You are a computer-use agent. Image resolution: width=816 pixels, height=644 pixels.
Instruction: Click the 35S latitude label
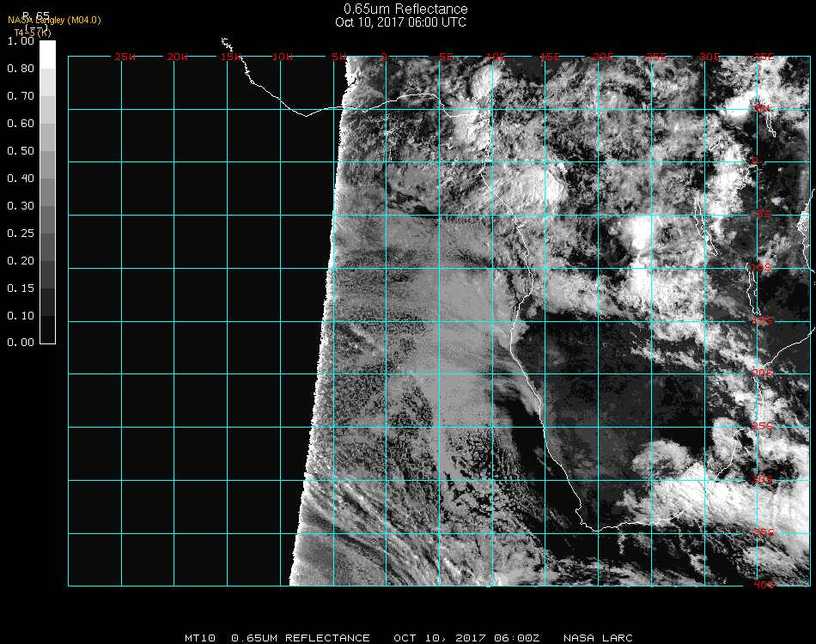pyautogui.click(x=764, y=532)
